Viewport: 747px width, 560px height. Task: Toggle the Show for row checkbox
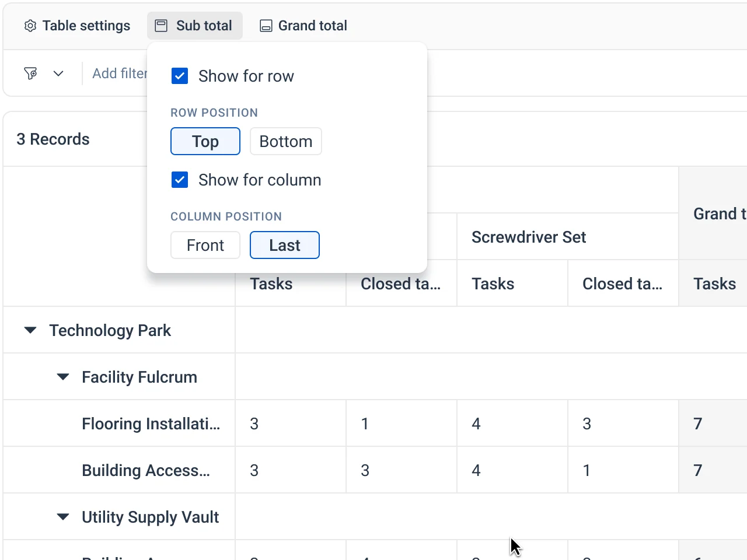pyautogui.click(x=180, y=76)
